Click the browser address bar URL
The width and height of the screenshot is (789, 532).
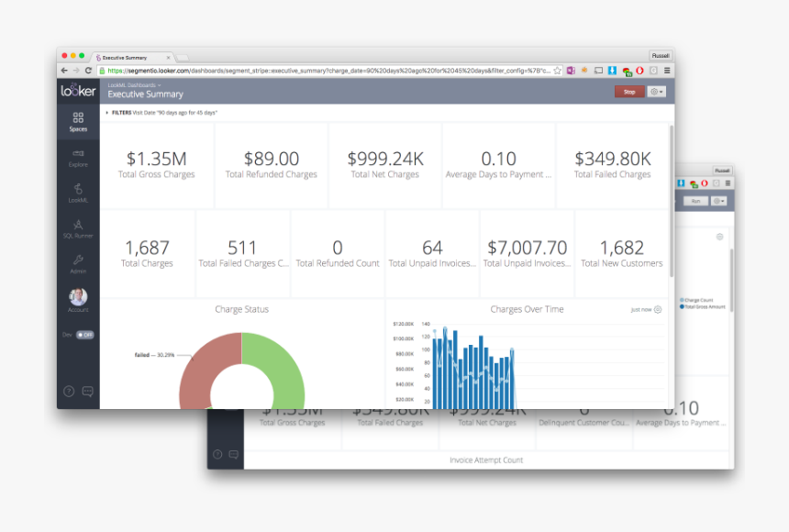click(321, 71)
